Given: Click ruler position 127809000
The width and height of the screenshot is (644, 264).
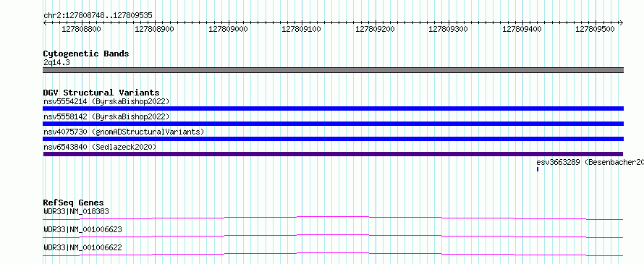Looking at the screenshot, I should point(228,29).
